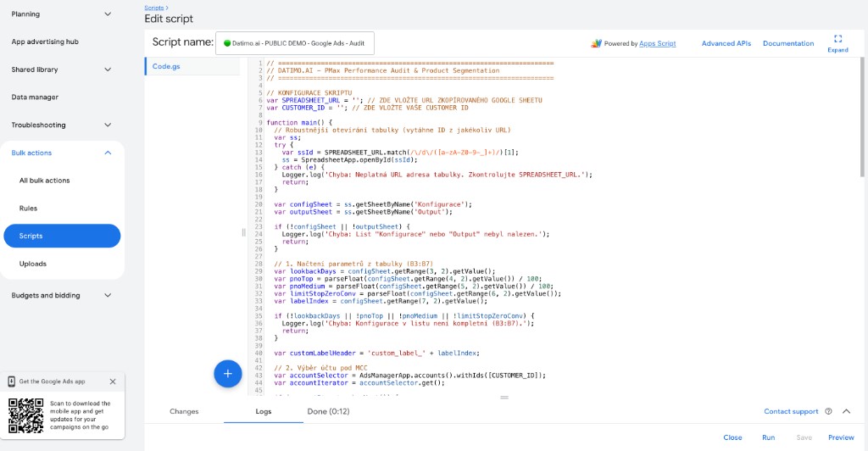Click the 'var configSheet' line
Screen dimensions: 868x451
coord(373,204)
